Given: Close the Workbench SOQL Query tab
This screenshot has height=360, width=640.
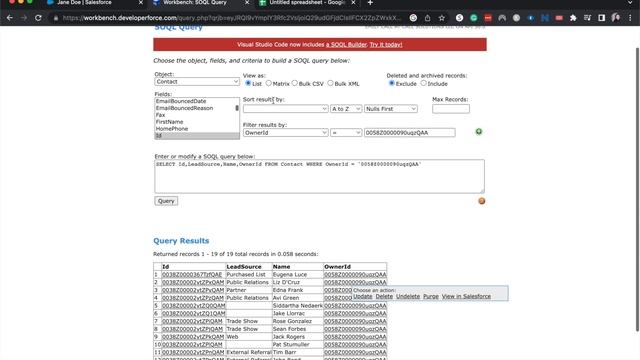Looking at the screenshot, I should click(x=247, y=3).
